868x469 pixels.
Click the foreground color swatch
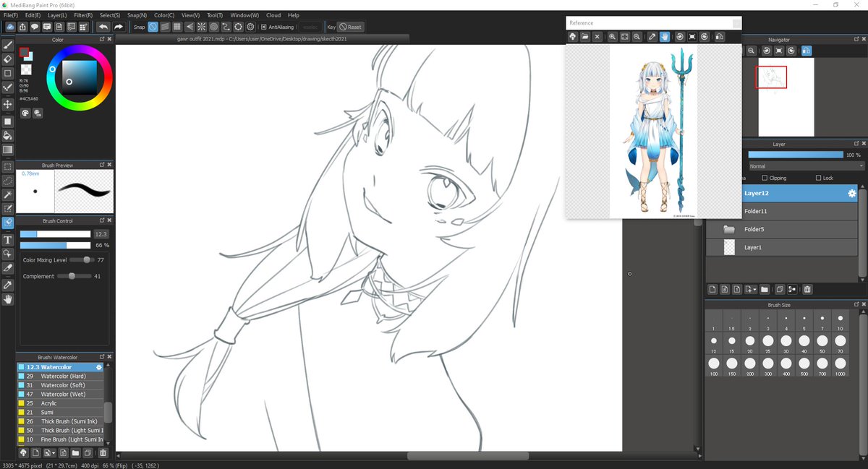(x=24, y=53)
